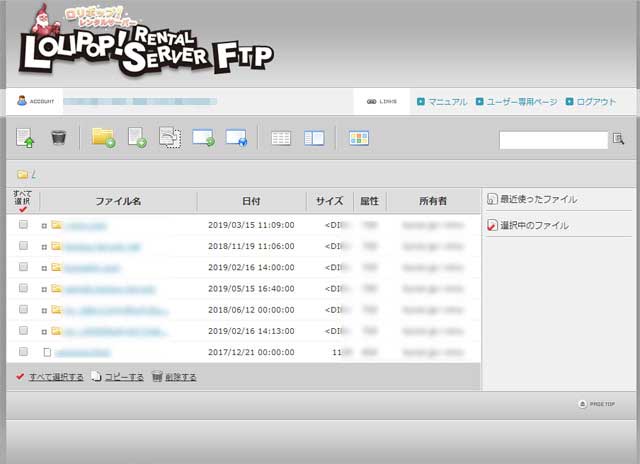Check the box for the 2017/12/21 file row
The image size is (640, 464).
23,352
